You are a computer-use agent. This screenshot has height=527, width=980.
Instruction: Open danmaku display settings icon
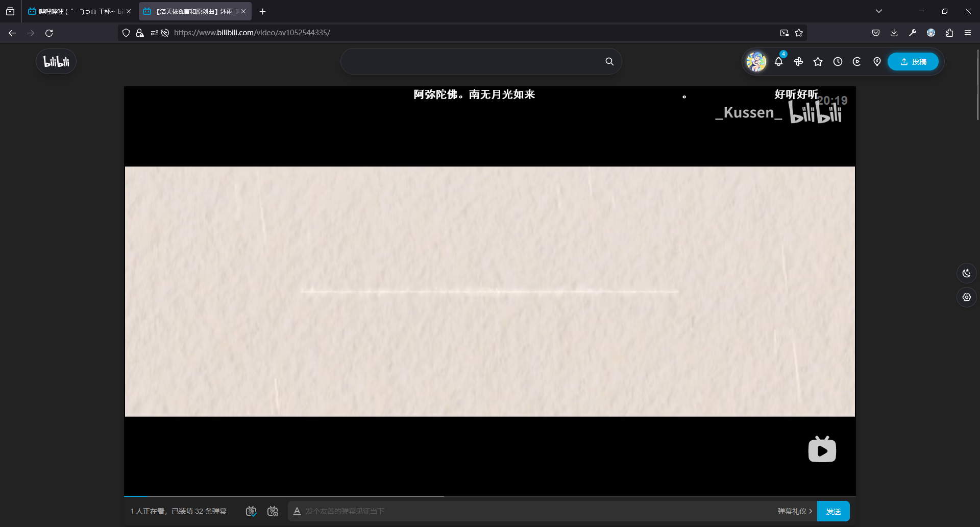[x=273, y=511]
